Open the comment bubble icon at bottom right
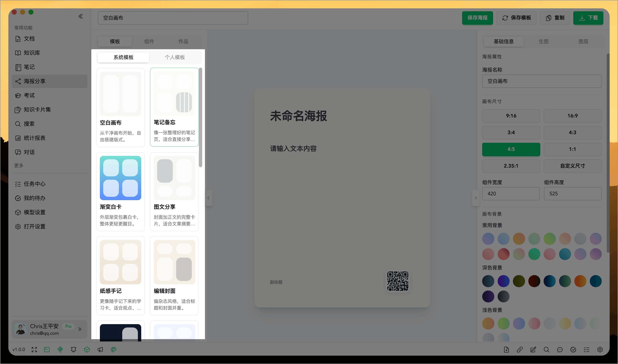The height and width of the screenshot is (364, 618). pyautogui.click(x=560, y=350)
